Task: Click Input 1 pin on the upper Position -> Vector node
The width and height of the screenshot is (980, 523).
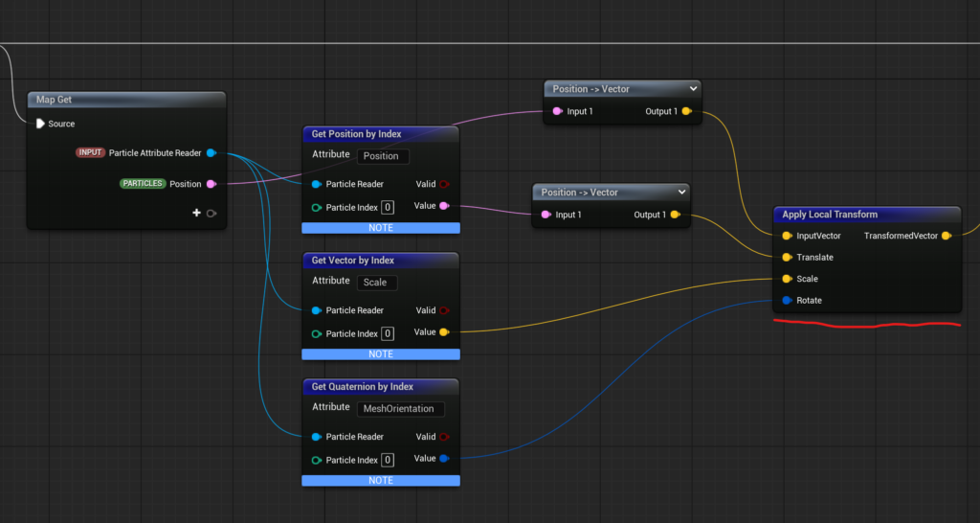Action: point(557,112)
